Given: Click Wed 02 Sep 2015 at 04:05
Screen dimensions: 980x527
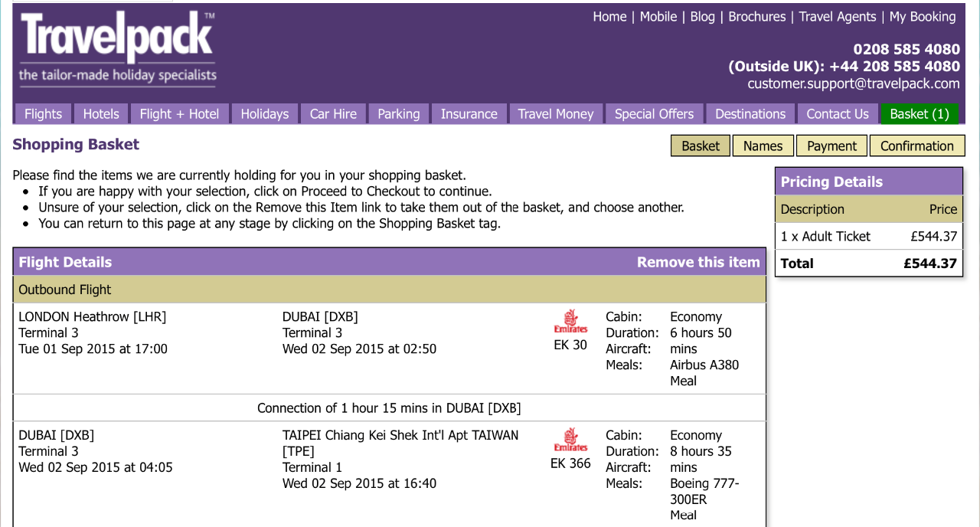Looking at the screenshot, I should point(96,467).
